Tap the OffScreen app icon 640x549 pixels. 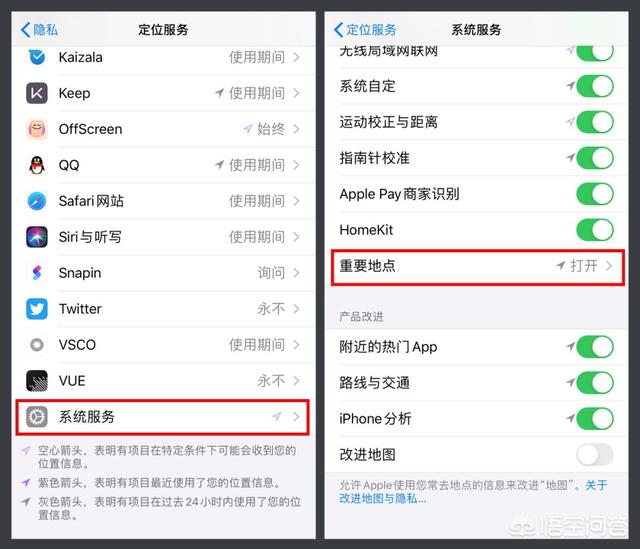point(37,129)
